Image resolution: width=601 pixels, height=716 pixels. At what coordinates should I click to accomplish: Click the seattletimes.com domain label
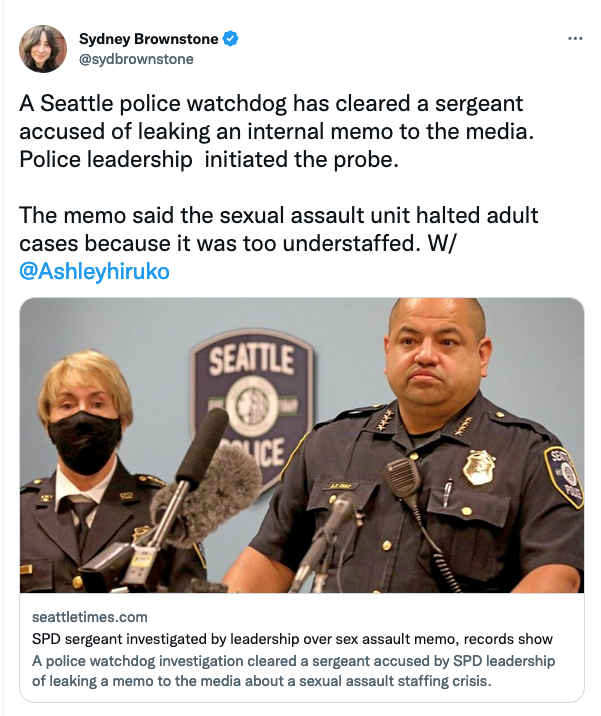90,617
